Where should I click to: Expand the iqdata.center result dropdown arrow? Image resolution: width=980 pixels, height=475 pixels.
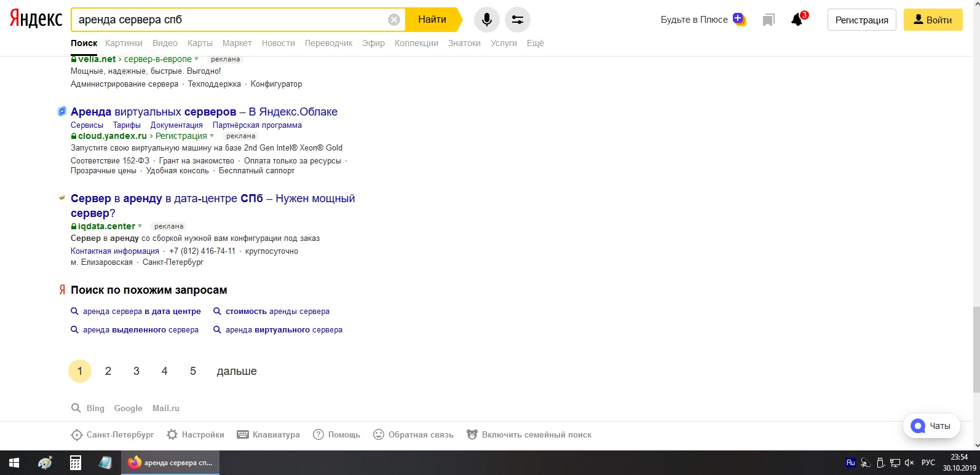[140, 226]
